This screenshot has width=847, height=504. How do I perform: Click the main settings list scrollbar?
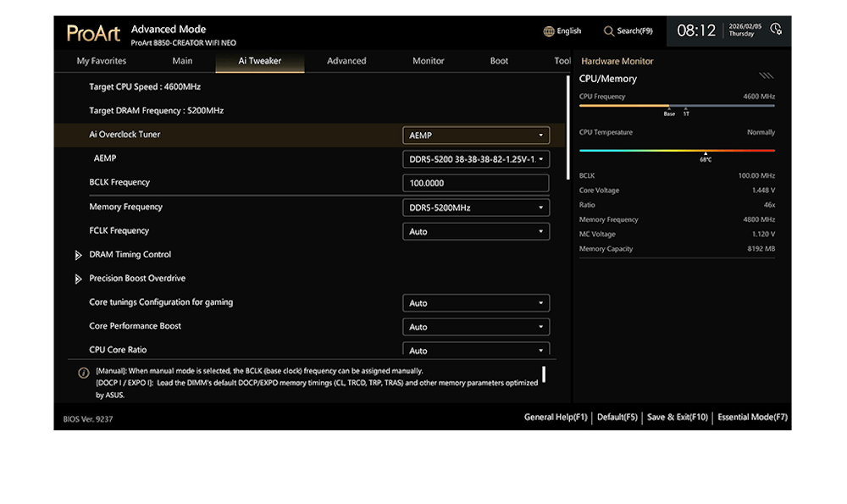pyautogui.click(x=567, y=128)
